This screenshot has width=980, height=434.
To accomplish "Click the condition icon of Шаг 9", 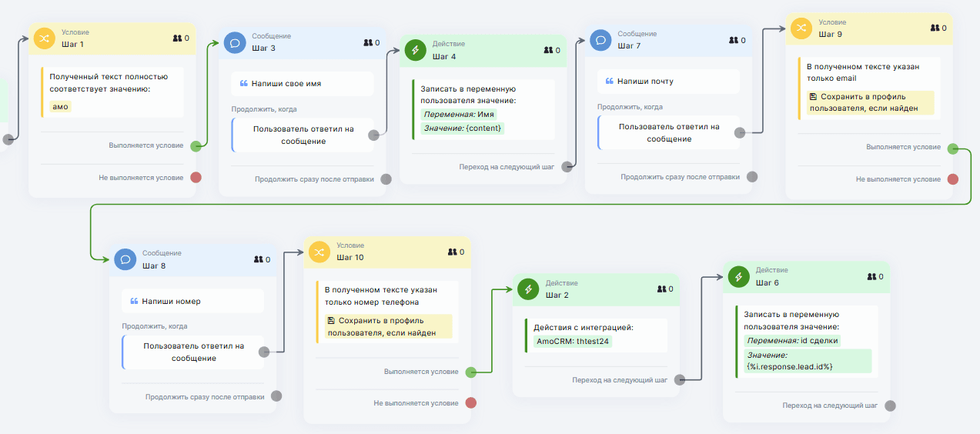I will tap(801, 28).
